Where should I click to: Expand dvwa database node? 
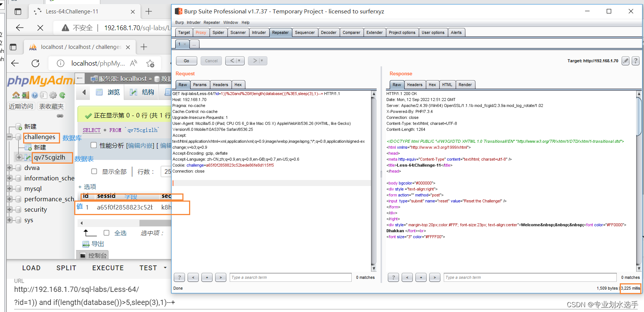pos(10,168)
